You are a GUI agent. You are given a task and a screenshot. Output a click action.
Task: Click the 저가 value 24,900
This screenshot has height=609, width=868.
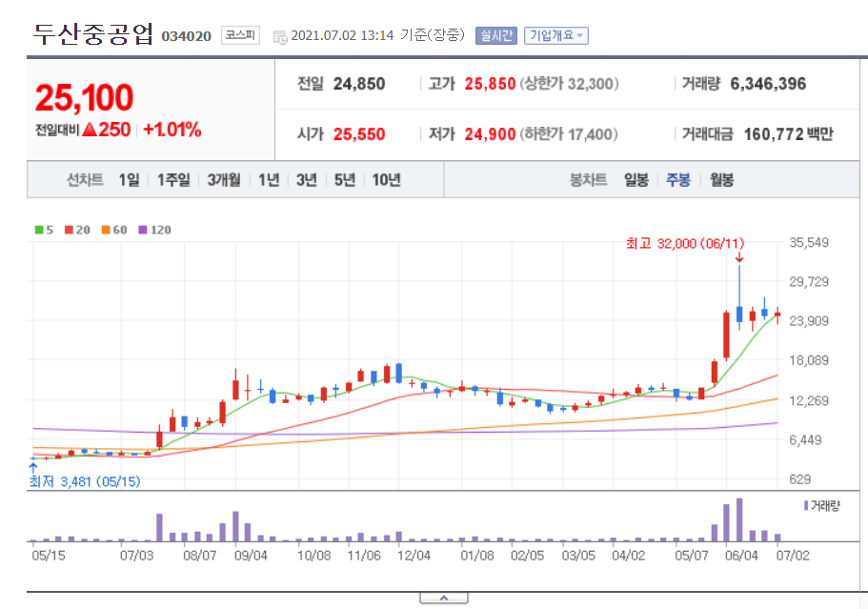tap(490, 134)
